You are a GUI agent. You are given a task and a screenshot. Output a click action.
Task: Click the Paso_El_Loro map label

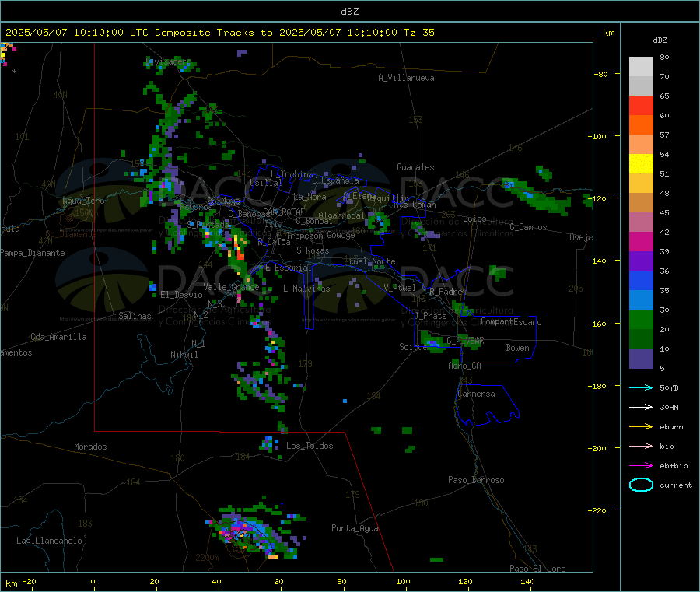pos(537,569)
